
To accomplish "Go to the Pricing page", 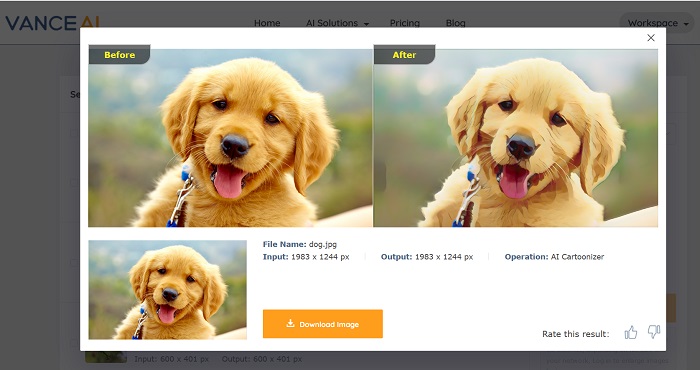I will 404,23.
